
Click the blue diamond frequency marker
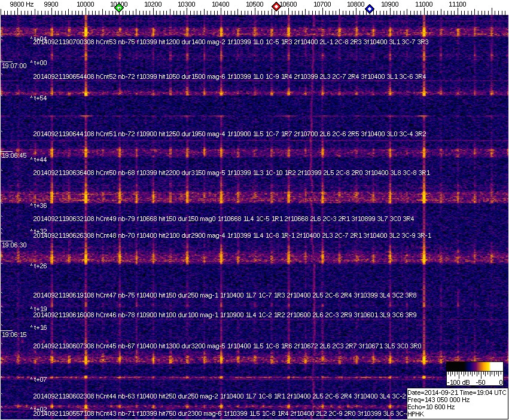pos(370,9)
